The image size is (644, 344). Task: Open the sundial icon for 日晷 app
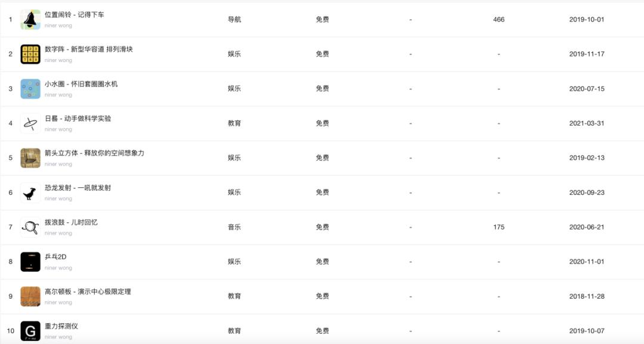pos(30,123)
